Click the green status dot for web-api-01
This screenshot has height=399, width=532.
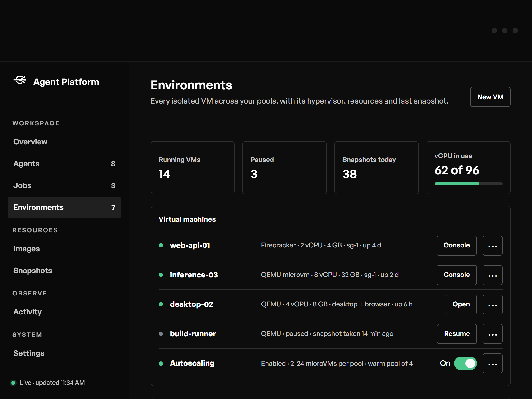pos(161,245)
